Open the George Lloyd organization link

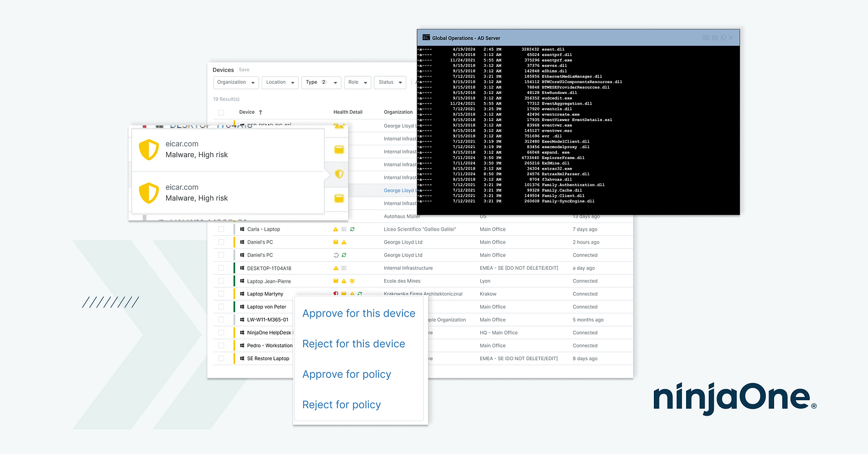399,190
